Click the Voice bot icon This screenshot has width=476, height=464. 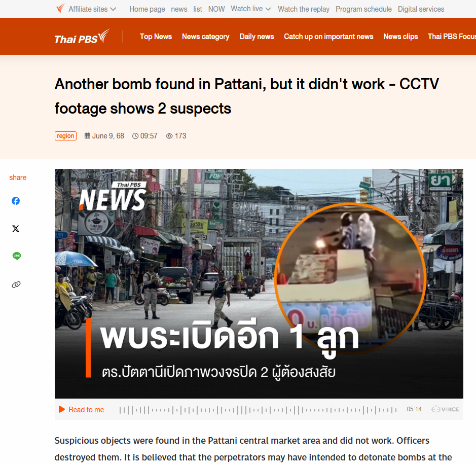coord(445,409)
